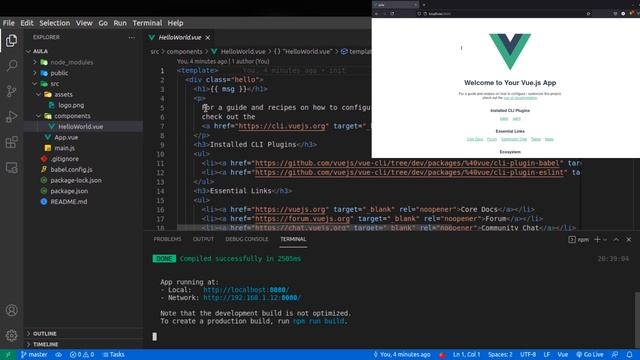
Task: Switch to the OUTPUT panel tab
Action: 203,239
